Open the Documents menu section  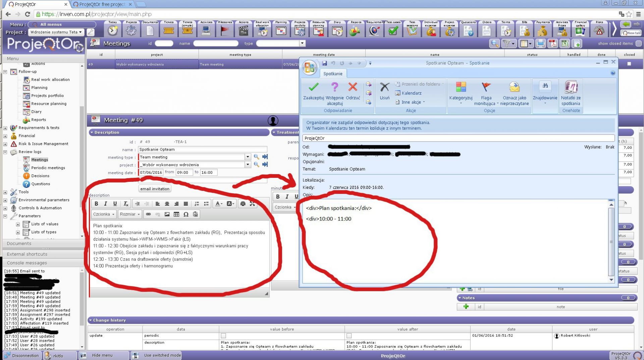44,244
